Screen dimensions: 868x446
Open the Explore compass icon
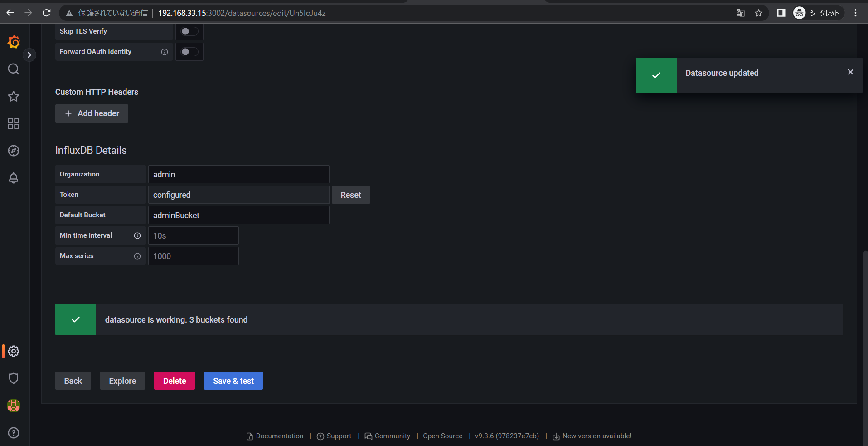coord(14,151)
